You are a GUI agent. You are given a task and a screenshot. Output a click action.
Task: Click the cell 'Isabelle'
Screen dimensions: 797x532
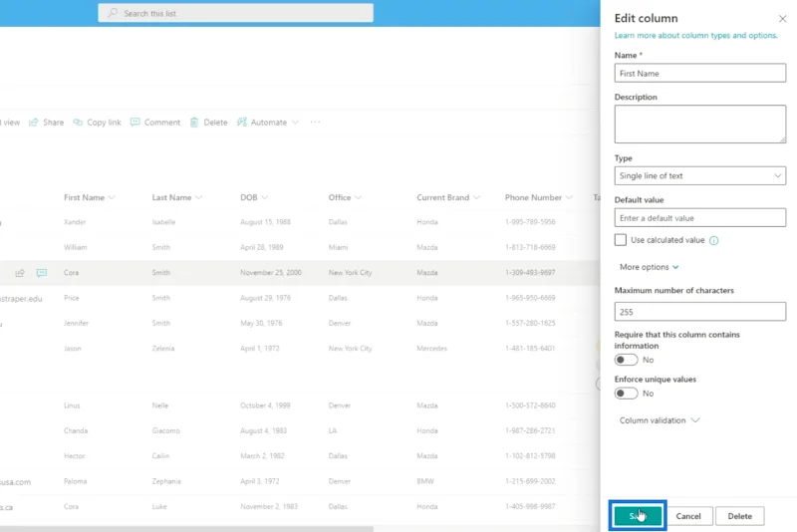(x=163, y=222)
